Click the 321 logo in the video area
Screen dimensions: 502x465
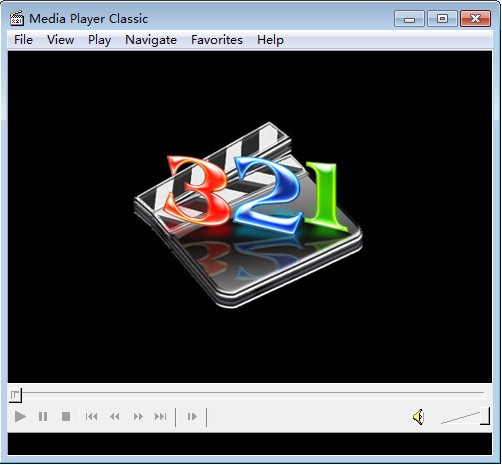pos(248,215)
